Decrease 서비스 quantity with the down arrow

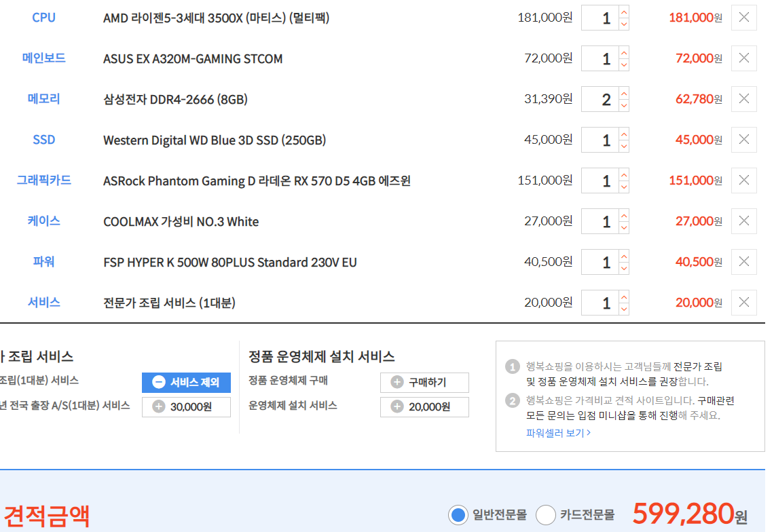624,309
